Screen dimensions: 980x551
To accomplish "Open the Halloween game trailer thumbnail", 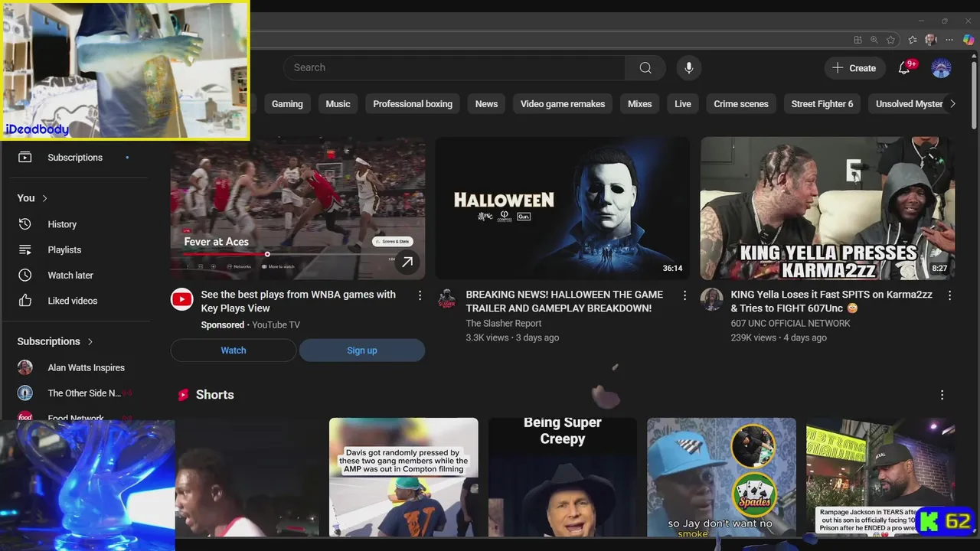I will (563, 208).
